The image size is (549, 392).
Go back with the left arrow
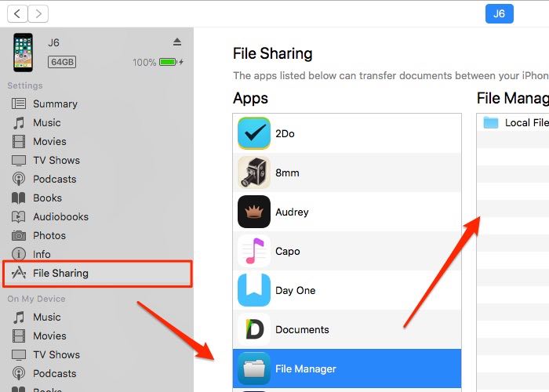pyautogui.click(x=17, y=13)
